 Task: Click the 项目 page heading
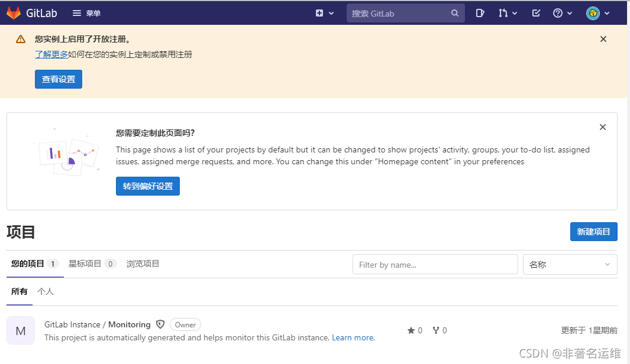click(21, 232)
